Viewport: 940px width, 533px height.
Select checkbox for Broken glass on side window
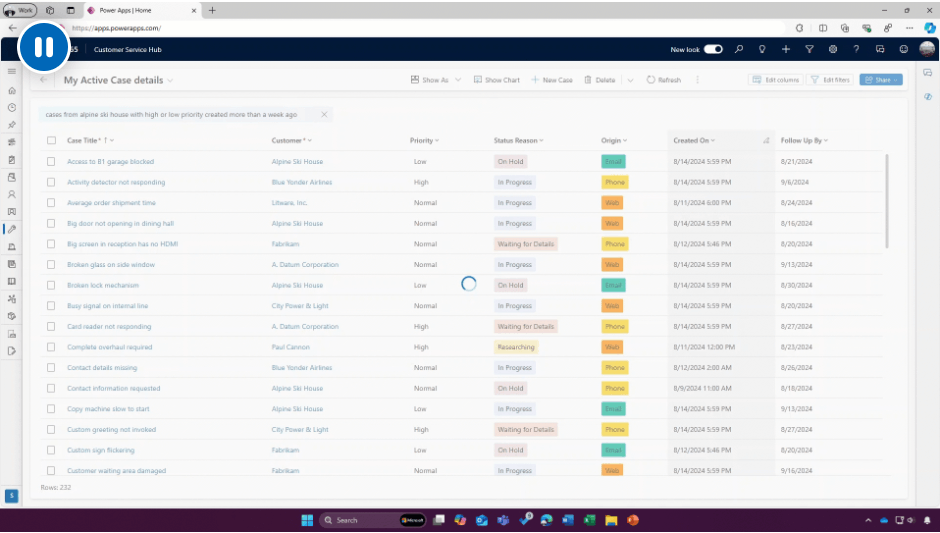coord(51,264)
